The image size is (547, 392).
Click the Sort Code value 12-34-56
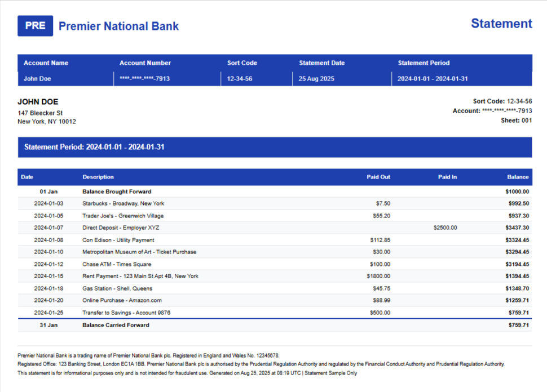[x=240, y=79]
